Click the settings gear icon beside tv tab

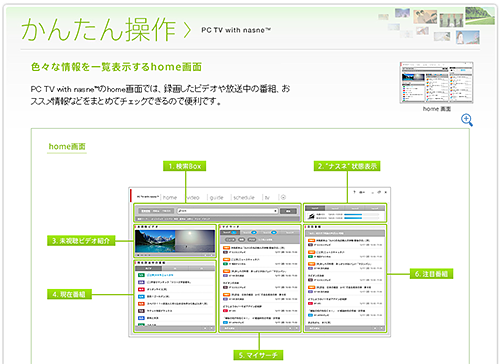pyautogui.click(x=283, y=197)
